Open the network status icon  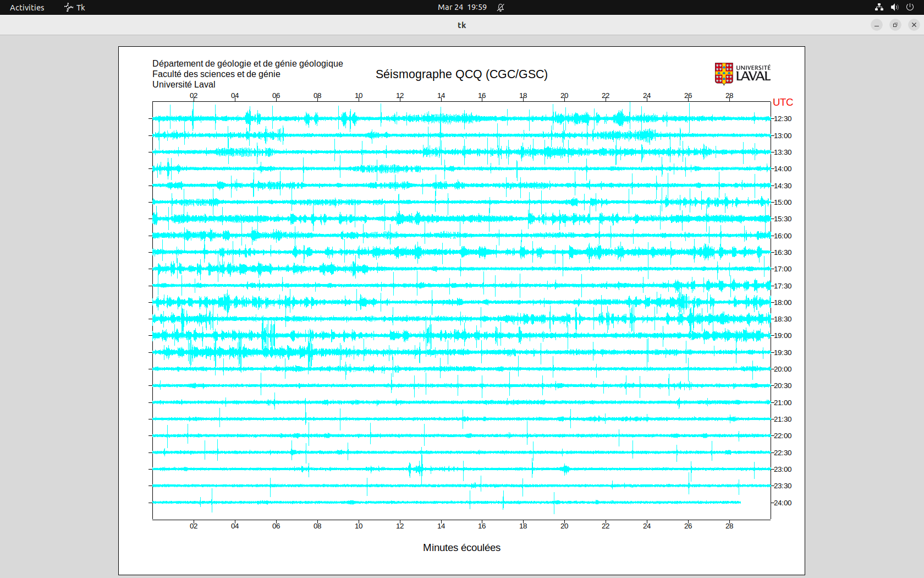pyautogui.click(x=879, y=7)
